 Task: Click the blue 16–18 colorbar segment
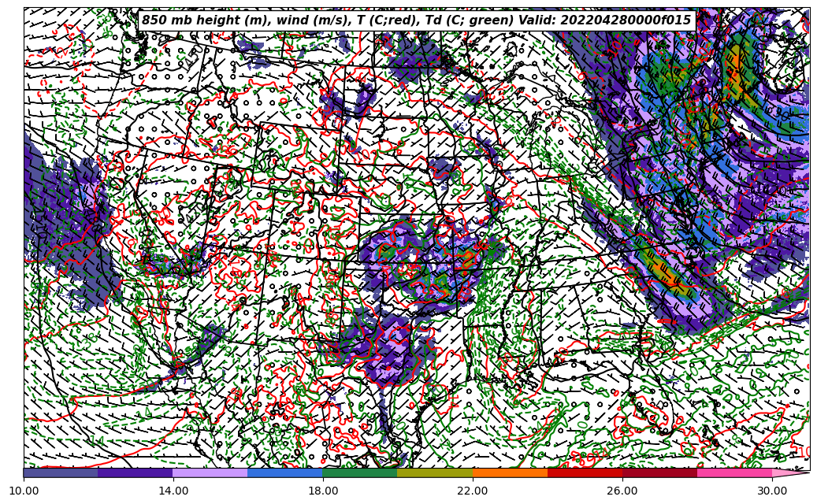pyautogui.click(x=285, y=472)
